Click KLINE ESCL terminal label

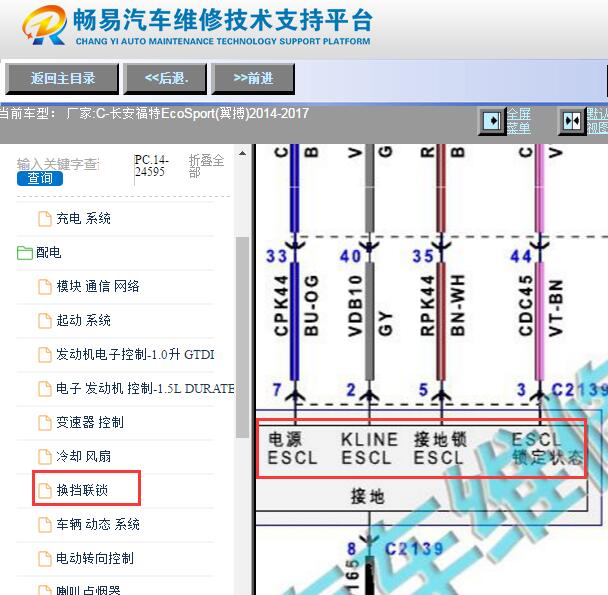[369, 448]
